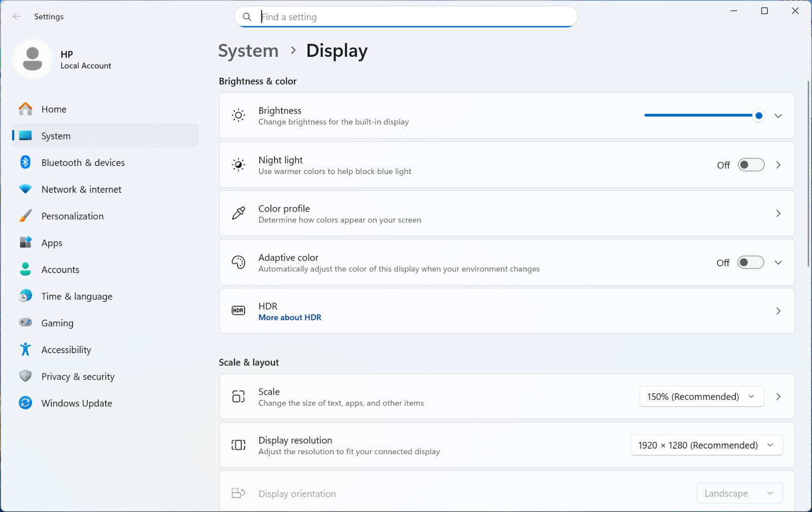
Task: Select Personalization in sidebar
Action: (105, 216)
